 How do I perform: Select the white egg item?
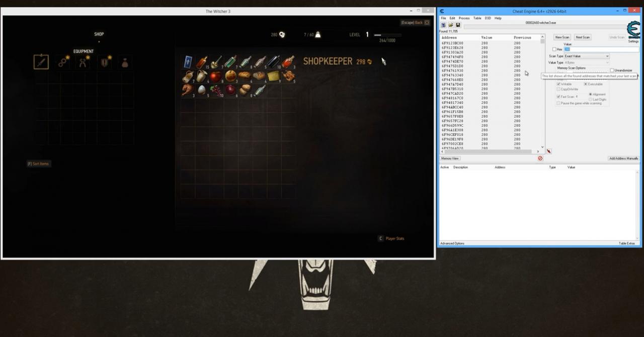pos(202,91)
